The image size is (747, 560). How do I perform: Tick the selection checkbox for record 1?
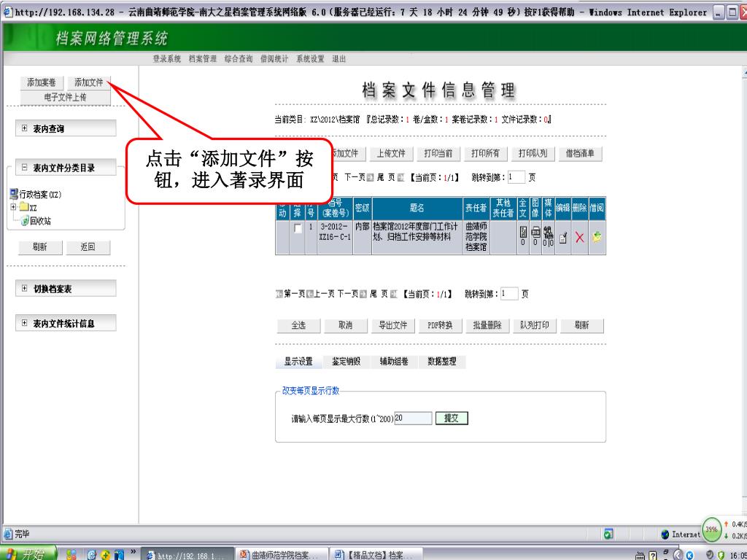click(298, 228)
